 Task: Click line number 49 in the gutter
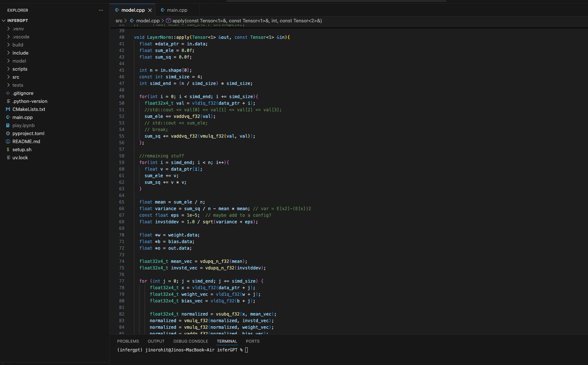122,97
